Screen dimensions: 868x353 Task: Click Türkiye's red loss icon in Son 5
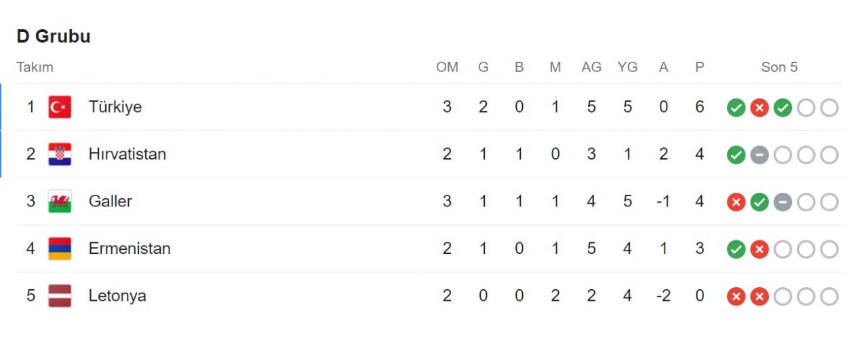(x=759, y=108)
